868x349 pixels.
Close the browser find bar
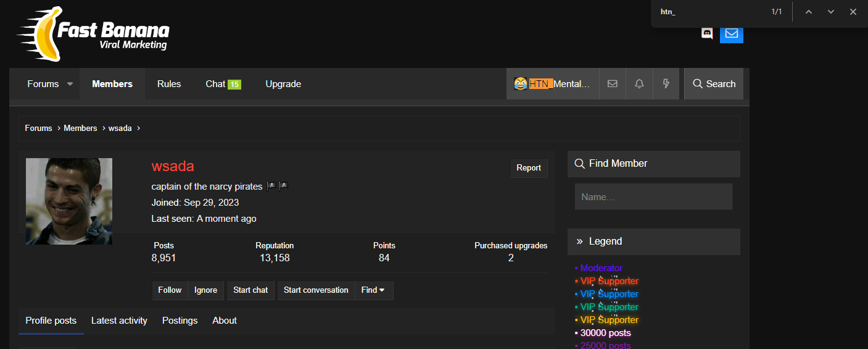point(853,12)
